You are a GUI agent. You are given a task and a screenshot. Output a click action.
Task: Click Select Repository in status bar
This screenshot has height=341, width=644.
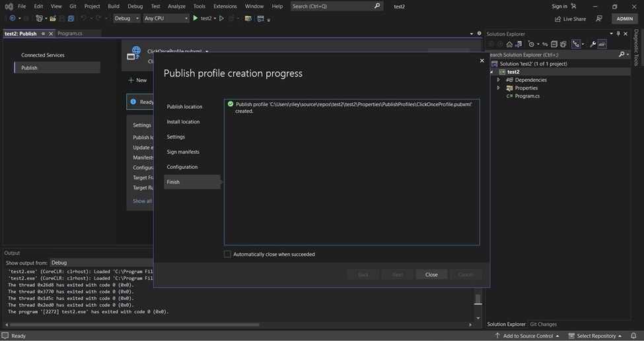point(594,336)
